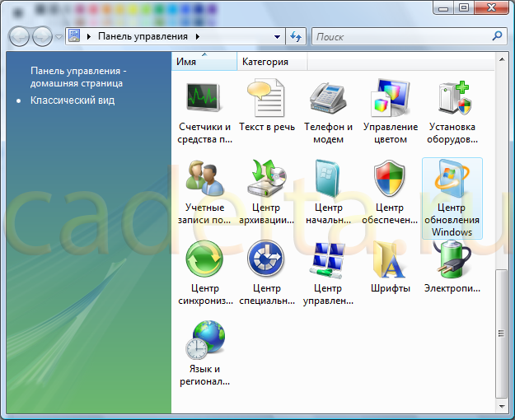Image resolution: width=515 pixels, height=420 pixels.
Task: Sort by Категория column header
Action: click(x=272, y=62)
